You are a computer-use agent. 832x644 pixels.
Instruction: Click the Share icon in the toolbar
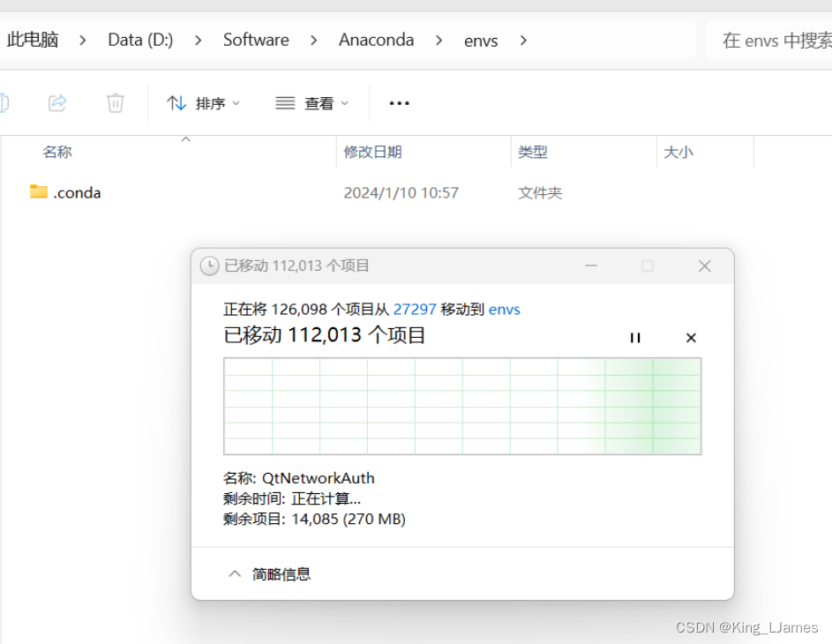[56, 102]
